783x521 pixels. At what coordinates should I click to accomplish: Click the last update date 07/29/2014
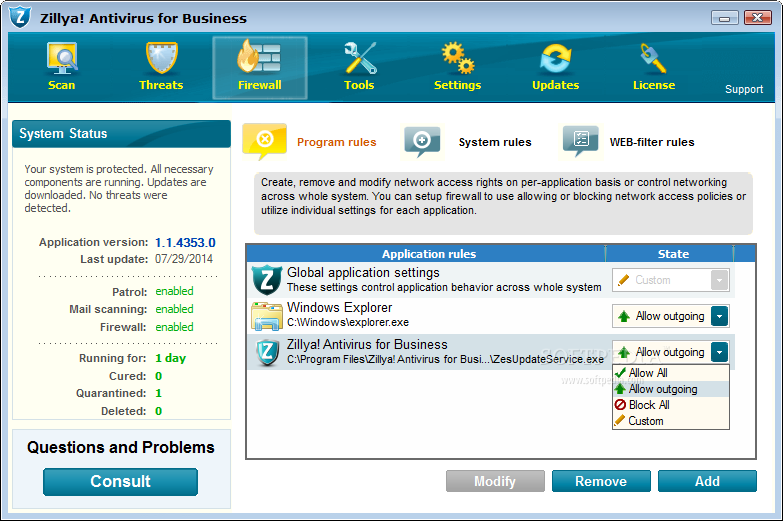point(184,259)
